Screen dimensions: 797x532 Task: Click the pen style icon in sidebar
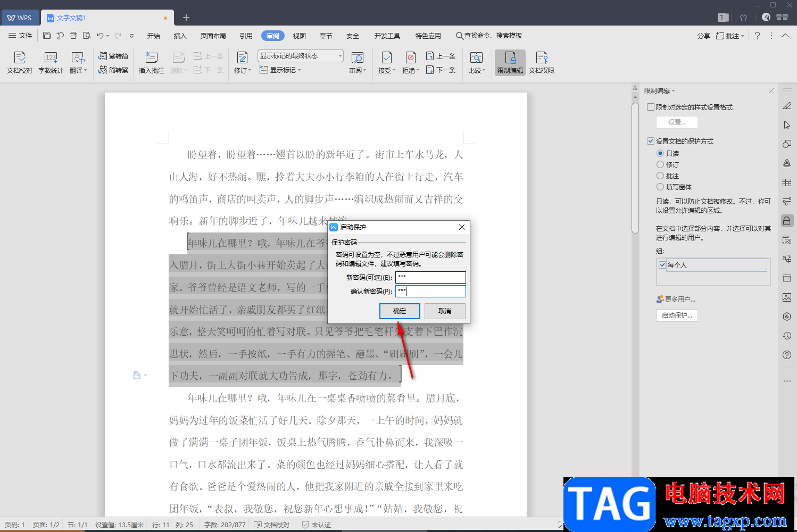(x=787, y=106)
